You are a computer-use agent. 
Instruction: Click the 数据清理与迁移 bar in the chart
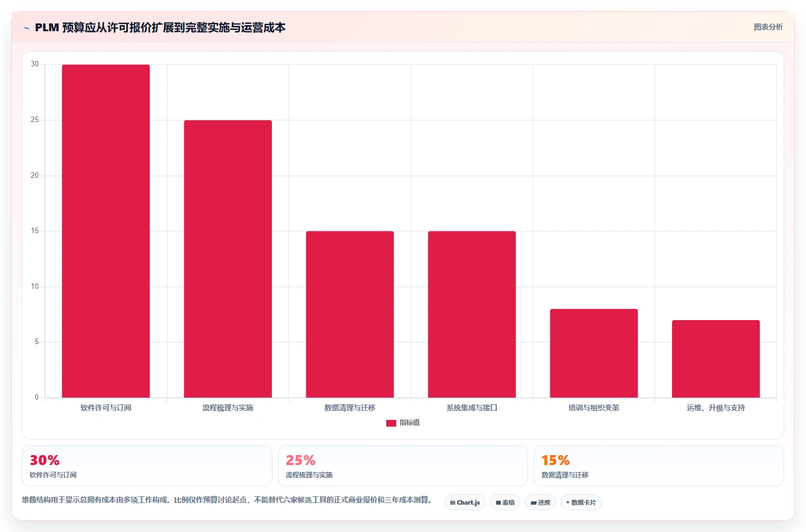[350, 314]
